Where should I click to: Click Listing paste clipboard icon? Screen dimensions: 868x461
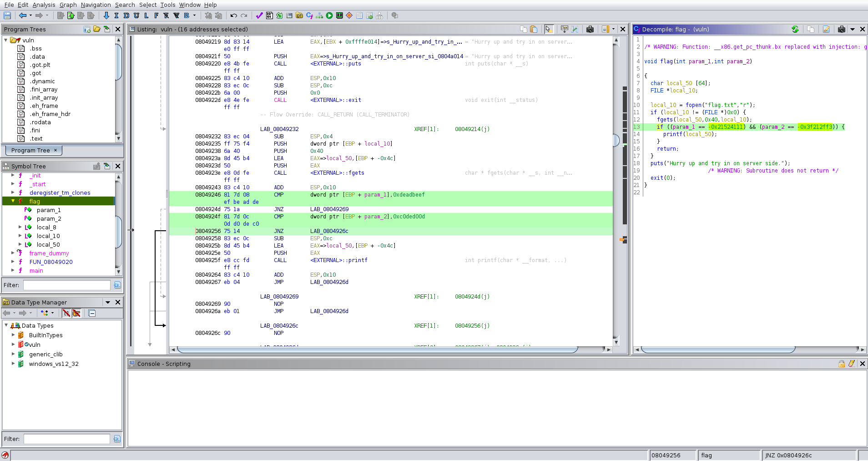click(x=534, y=29)
